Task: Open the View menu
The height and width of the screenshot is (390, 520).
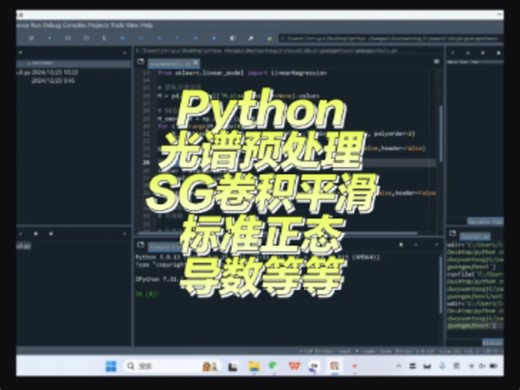Action: [x=132, y=25]
